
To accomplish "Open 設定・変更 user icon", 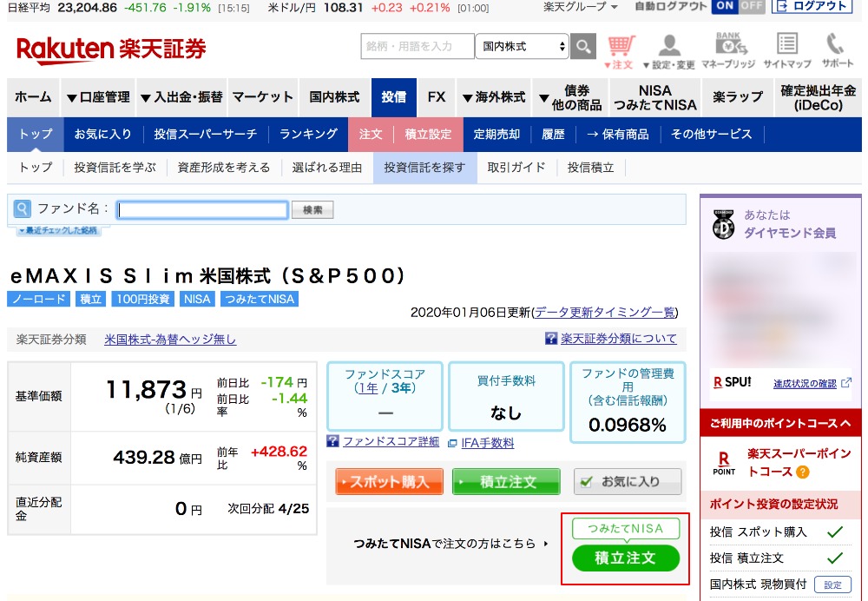I will [x=669, y=52].
